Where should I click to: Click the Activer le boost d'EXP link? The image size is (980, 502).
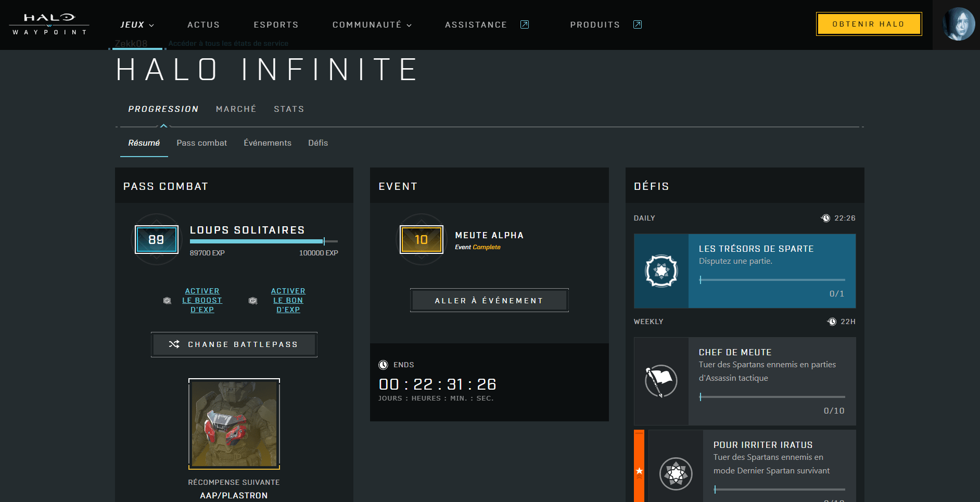click(202, 300)
